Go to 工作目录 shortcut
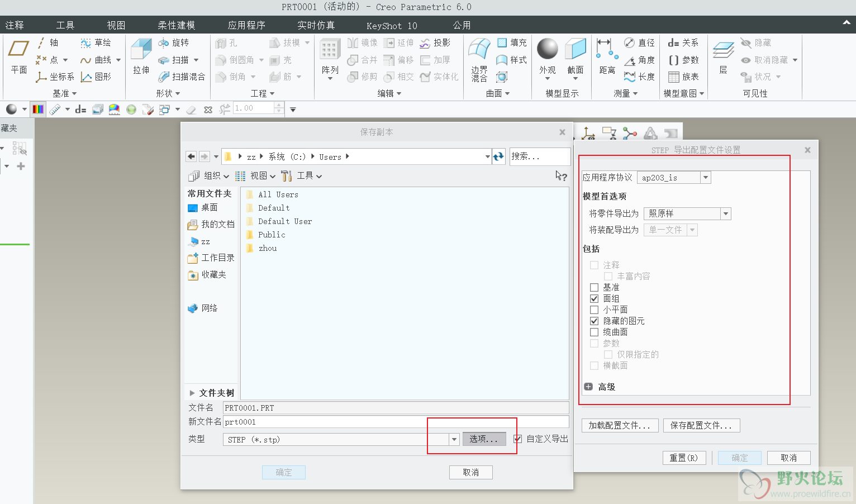Screen dimensions: 856x504 tap(211, 258)
